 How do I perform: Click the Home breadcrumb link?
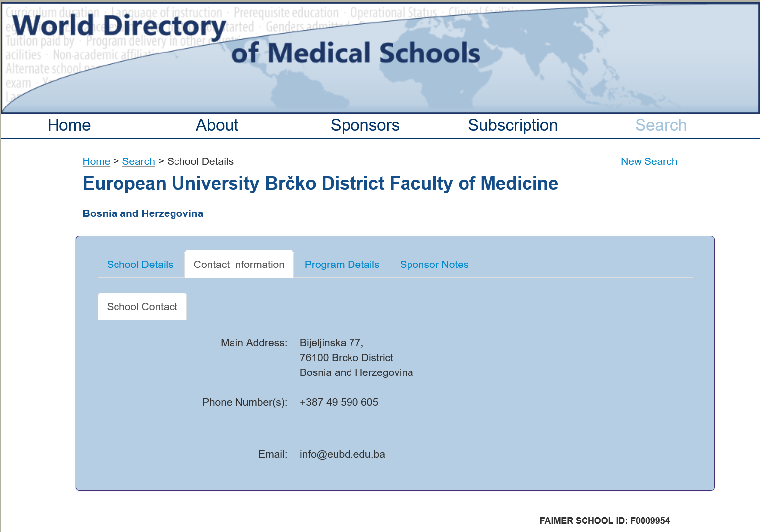coord(96,161)
